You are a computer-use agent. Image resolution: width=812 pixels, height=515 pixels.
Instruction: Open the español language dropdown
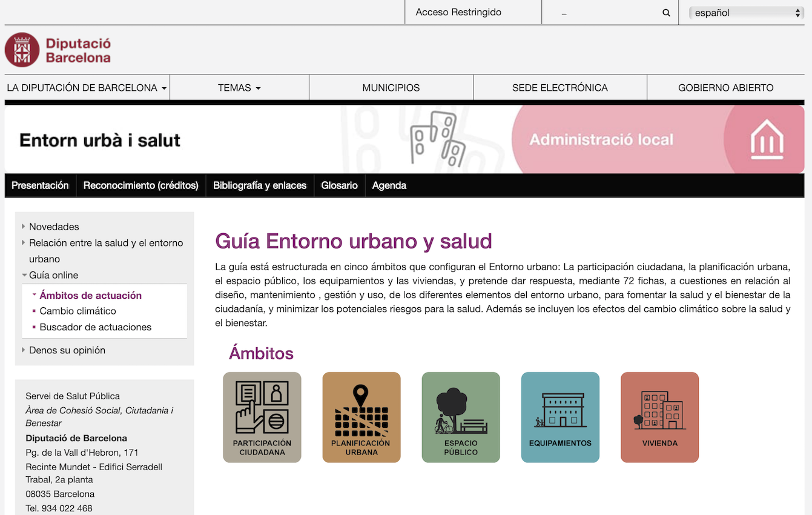[747, 13]
